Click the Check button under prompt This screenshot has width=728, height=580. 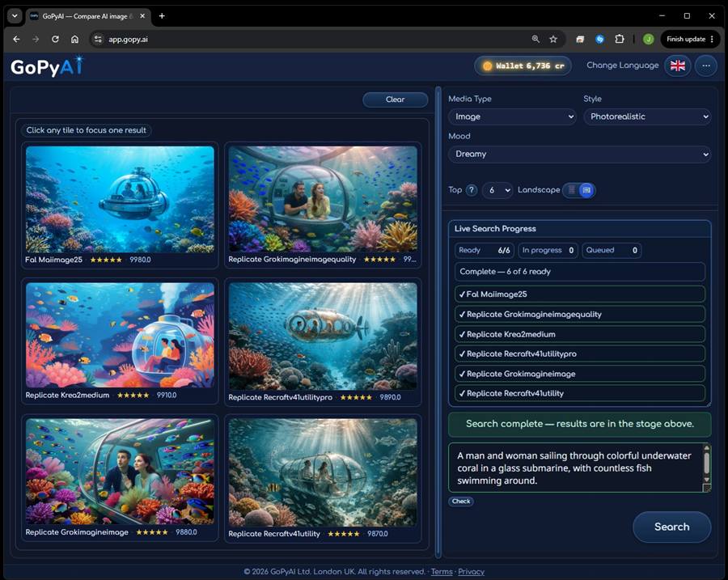461,502
